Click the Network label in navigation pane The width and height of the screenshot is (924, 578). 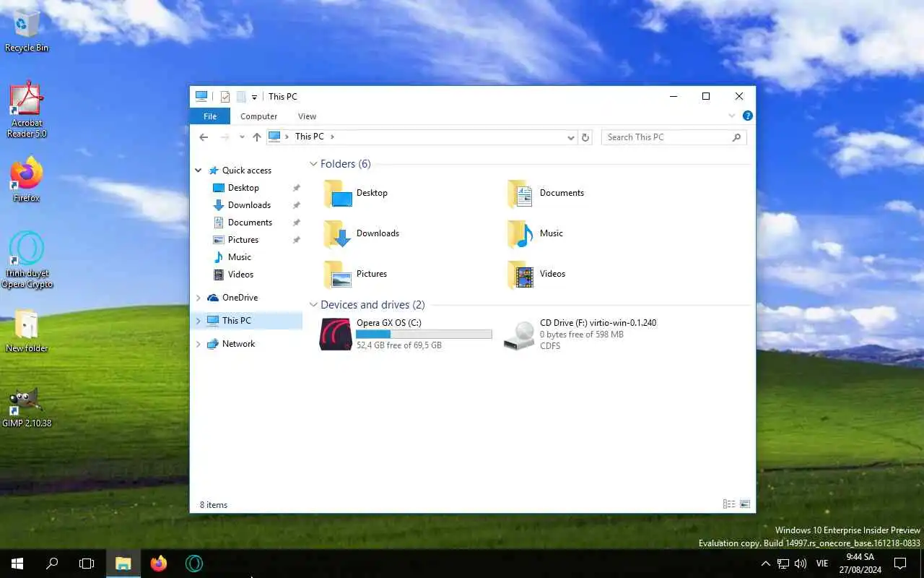238,344
